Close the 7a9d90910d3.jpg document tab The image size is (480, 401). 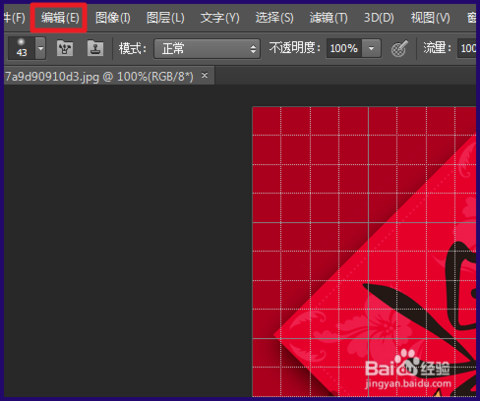coord(205,76)
